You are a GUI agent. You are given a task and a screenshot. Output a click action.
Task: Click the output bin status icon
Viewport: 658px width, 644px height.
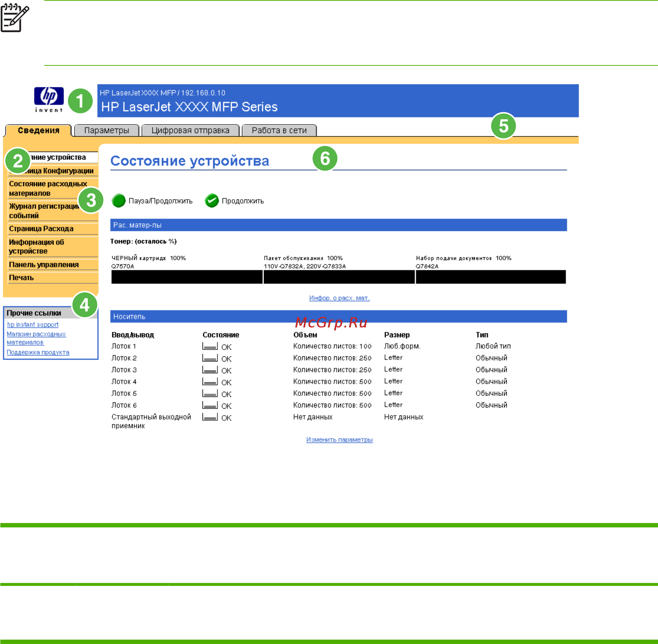210,417
